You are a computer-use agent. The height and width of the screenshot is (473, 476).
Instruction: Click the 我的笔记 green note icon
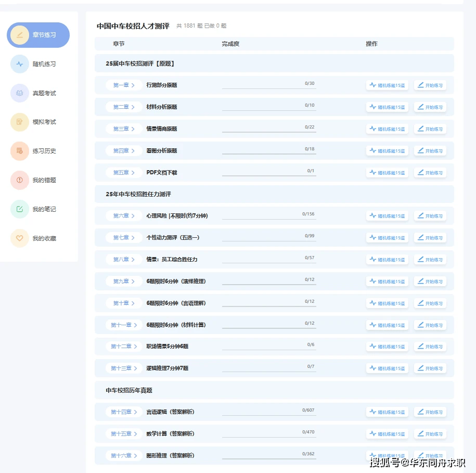(x=20, y=209)
